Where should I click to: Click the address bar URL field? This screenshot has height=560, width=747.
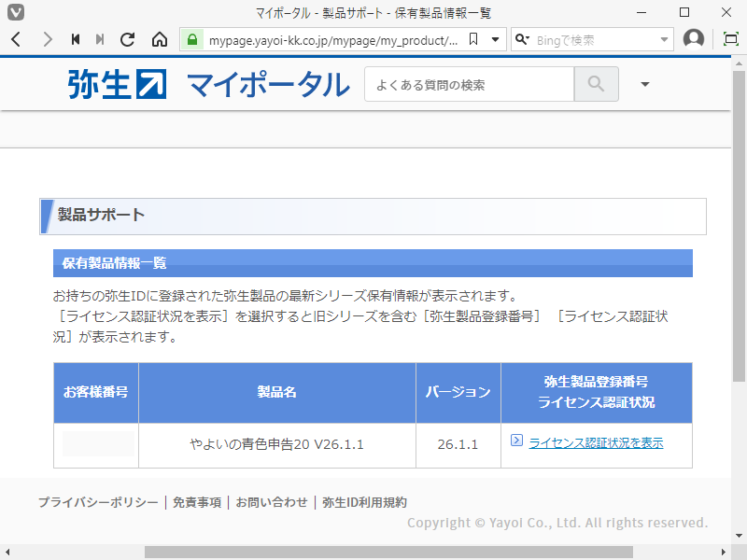[x=333, y=40]
